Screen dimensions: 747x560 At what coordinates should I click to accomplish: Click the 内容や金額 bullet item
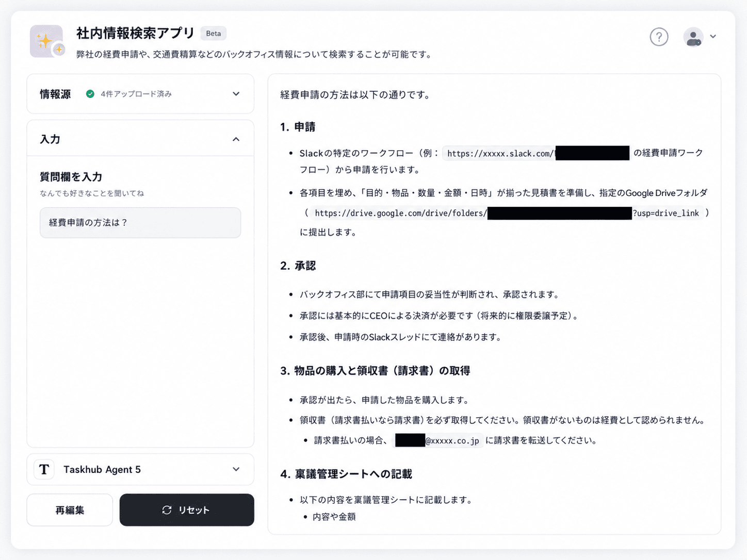[x=334, y=517]
